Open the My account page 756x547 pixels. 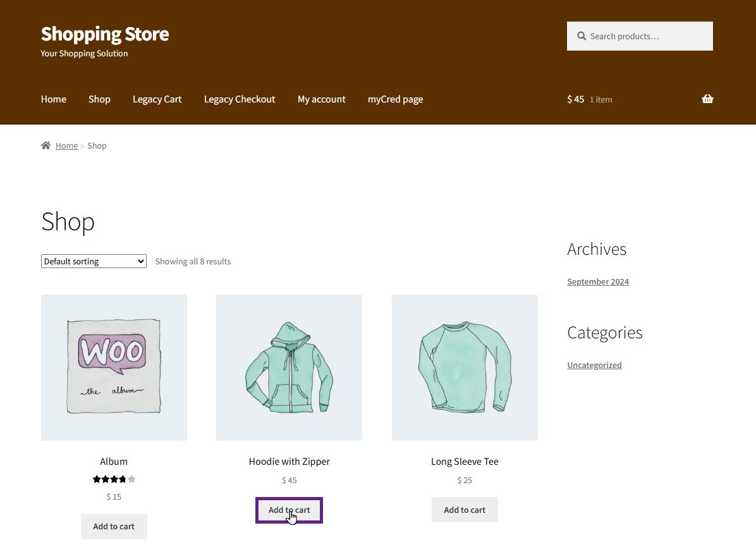(322, 99)
